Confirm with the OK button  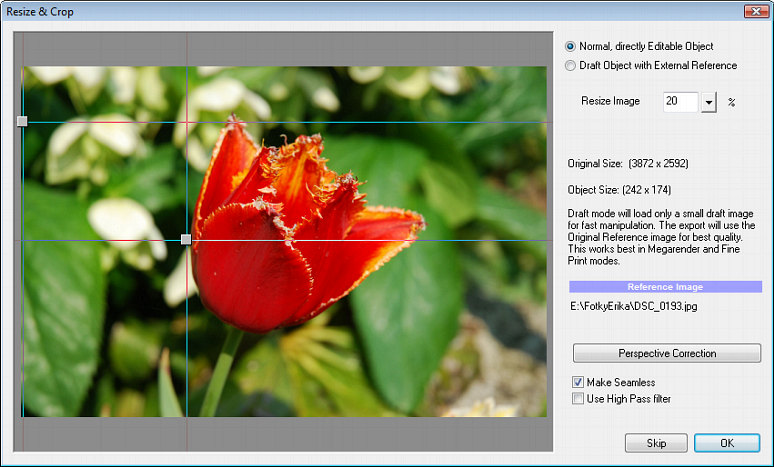click(727, 443)
